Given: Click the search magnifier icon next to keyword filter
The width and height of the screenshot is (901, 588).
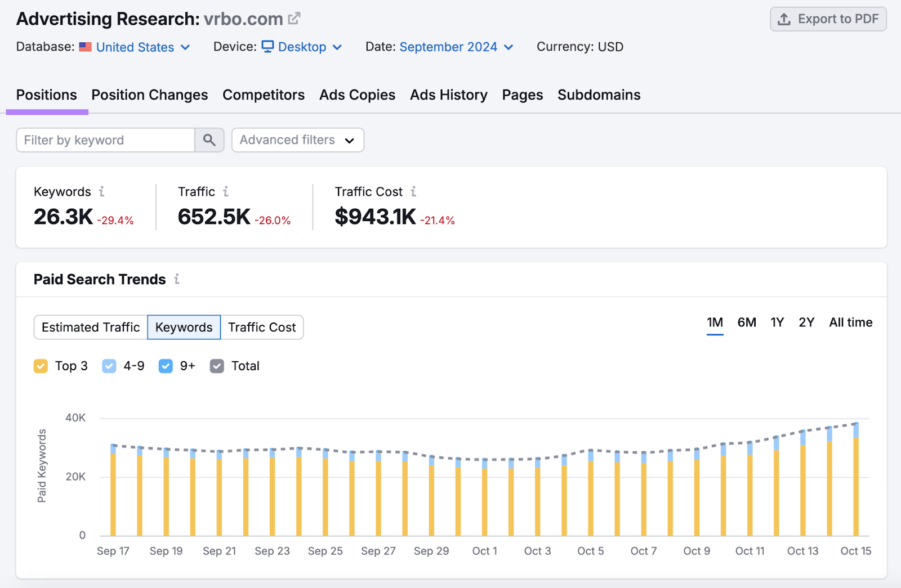Looking at the screenshot, I should pyautogui.click(x=209, y=140).
